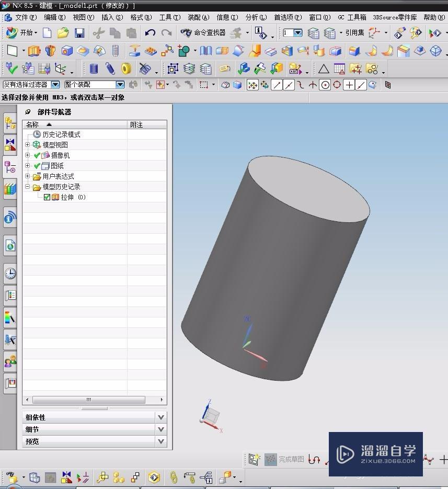Click the Save floppy disk icon
The image size is (448, 489).
point(79,33)
